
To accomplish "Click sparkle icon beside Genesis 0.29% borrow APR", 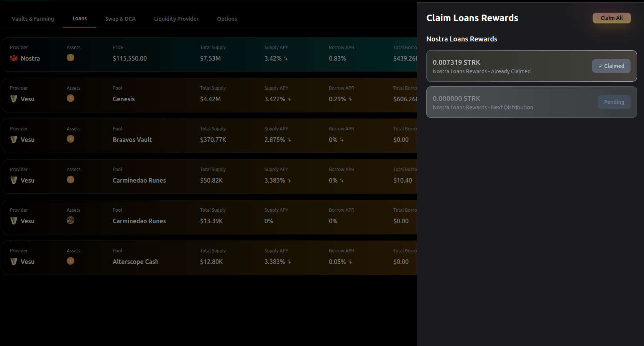I will (350, 99).
